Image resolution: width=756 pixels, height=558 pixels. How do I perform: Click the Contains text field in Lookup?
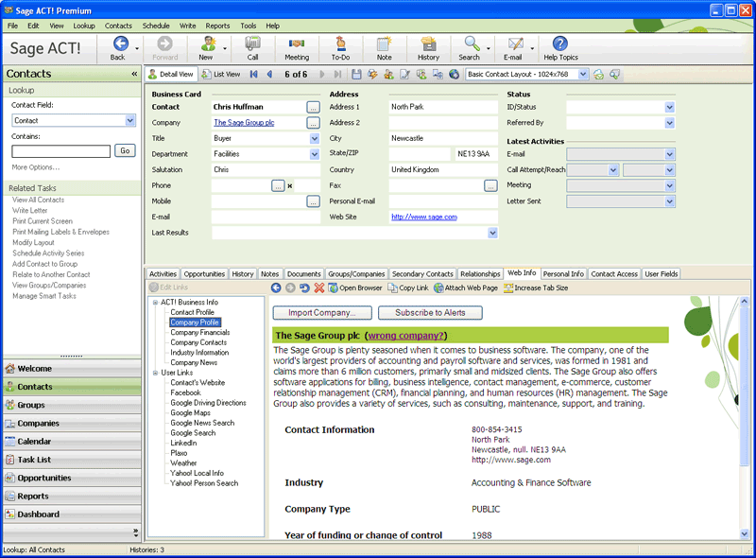pos(60,151)
